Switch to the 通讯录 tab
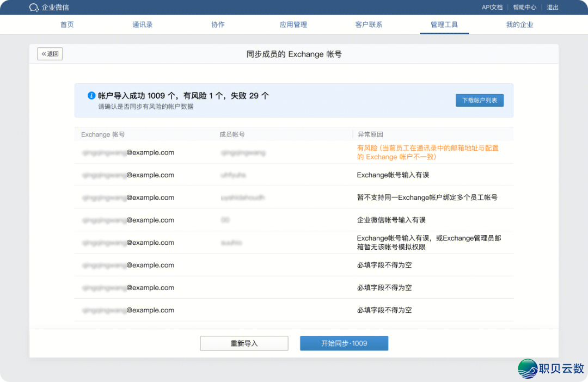The width and height of the screenshot is (588, 382). [x=142, y=24]
